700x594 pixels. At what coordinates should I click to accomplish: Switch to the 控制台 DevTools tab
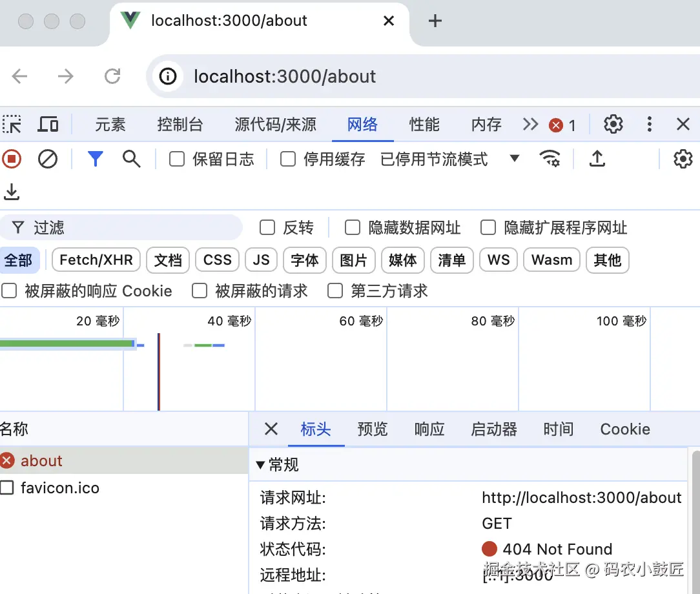click(180, 124)
